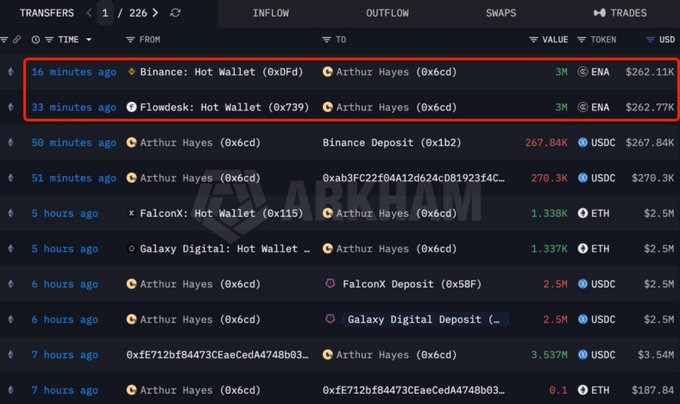680x404 pixels.
Task: Click the link icon in the column header
Action: (x=17, y=39)
